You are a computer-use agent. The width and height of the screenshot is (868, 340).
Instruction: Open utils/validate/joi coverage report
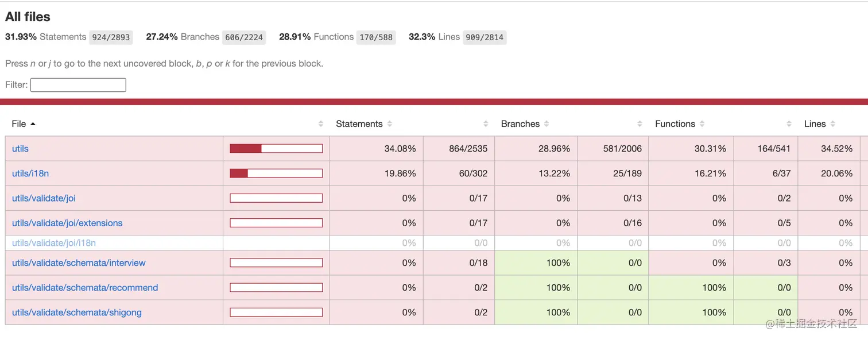(44, 198)
